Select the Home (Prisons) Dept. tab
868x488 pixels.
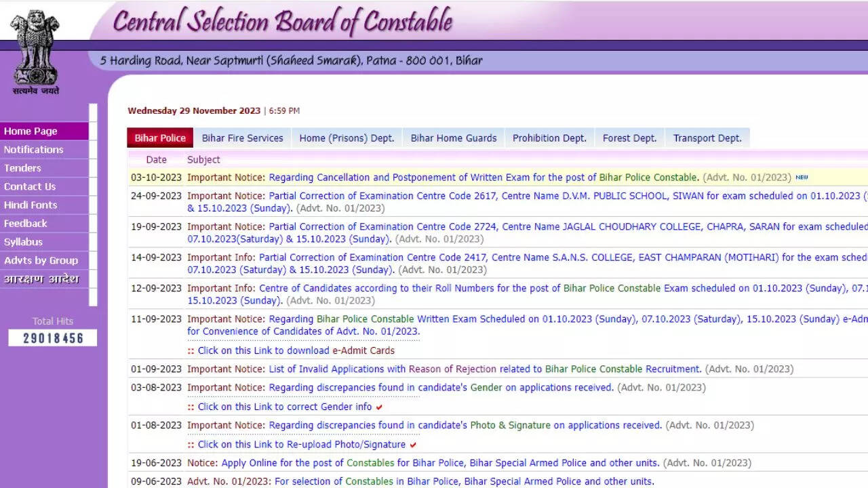[347, 138]
